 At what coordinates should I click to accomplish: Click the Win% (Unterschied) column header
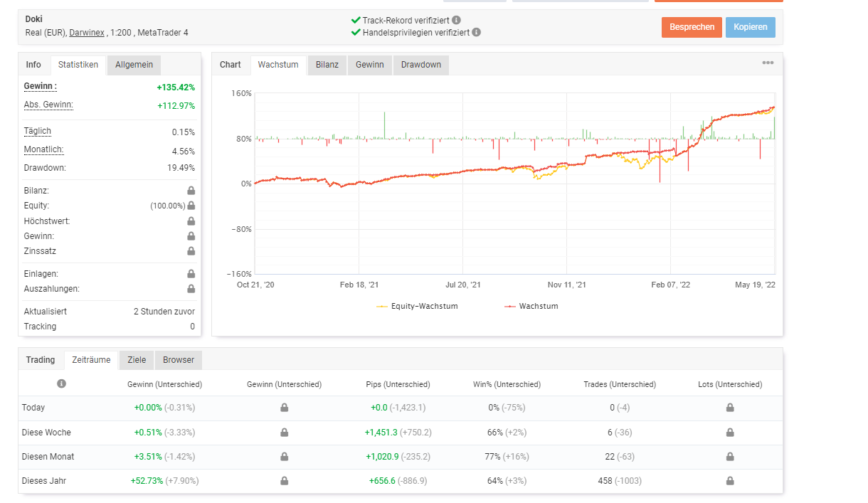pyautogui.click(x=507, y=384)
